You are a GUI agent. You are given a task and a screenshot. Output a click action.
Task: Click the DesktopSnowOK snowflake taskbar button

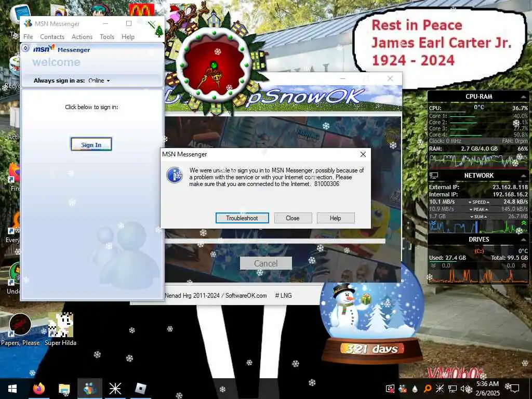click(115, 389)
